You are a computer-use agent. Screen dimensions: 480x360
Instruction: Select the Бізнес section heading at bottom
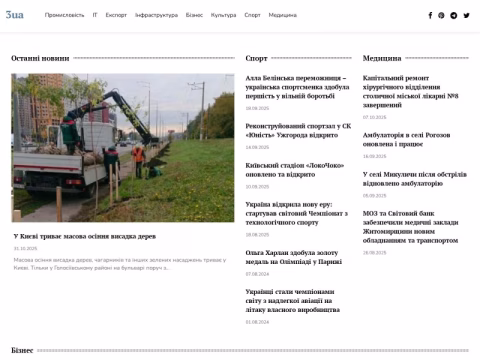[x=22, y=350]
